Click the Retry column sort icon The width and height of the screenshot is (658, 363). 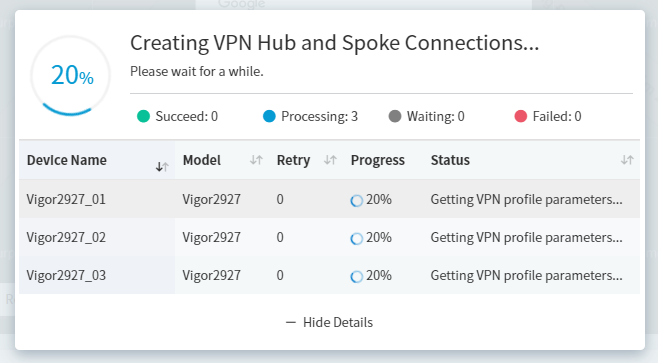point(330,160)
